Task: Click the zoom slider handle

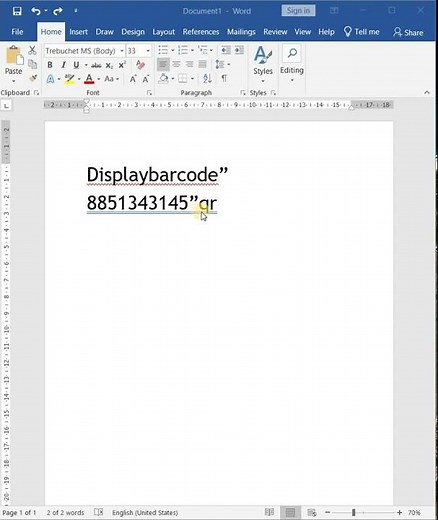Action: pyautogui.click(x=353, y=512)
